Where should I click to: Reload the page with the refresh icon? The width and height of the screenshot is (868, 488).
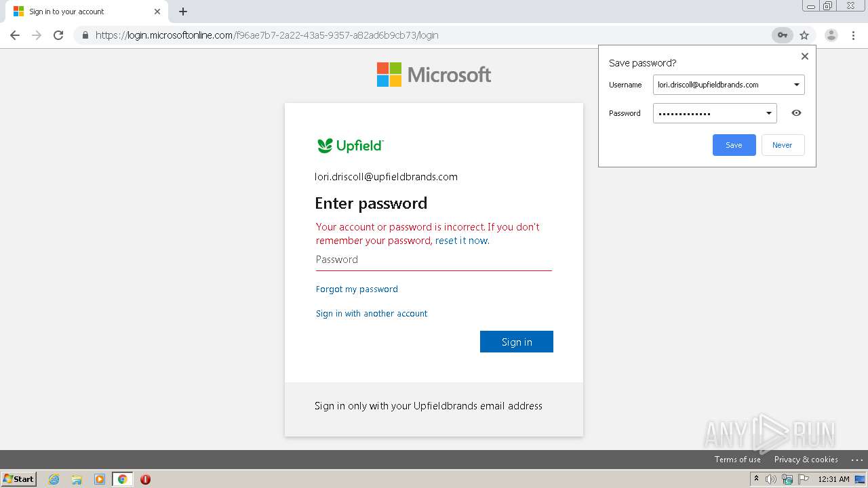[58, 35]
